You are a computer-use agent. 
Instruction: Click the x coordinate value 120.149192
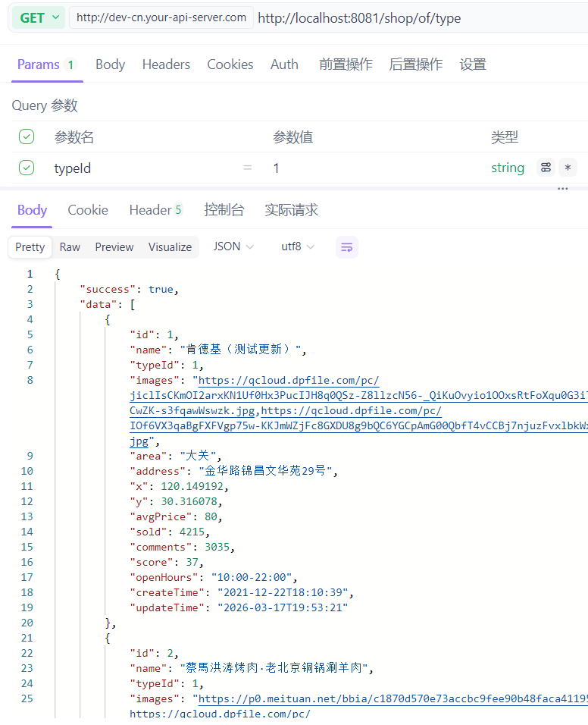[192, 486]
